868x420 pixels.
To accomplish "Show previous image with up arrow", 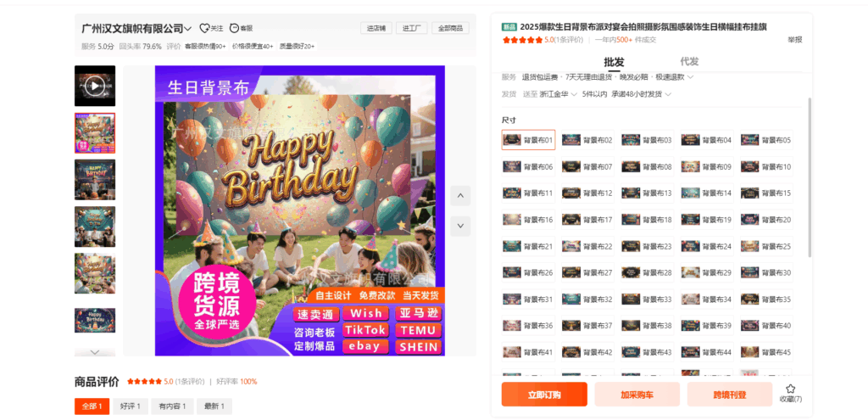I will (460, 196).
